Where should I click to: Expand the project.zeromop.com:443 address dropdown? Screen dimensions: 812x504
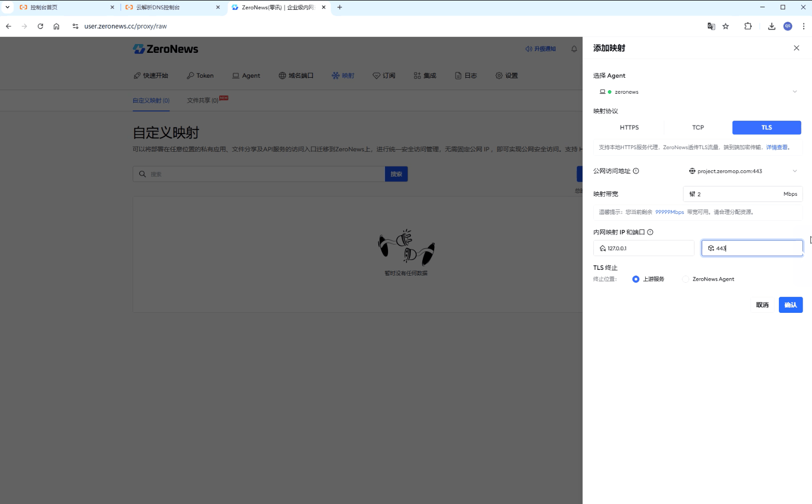point(743,171)
